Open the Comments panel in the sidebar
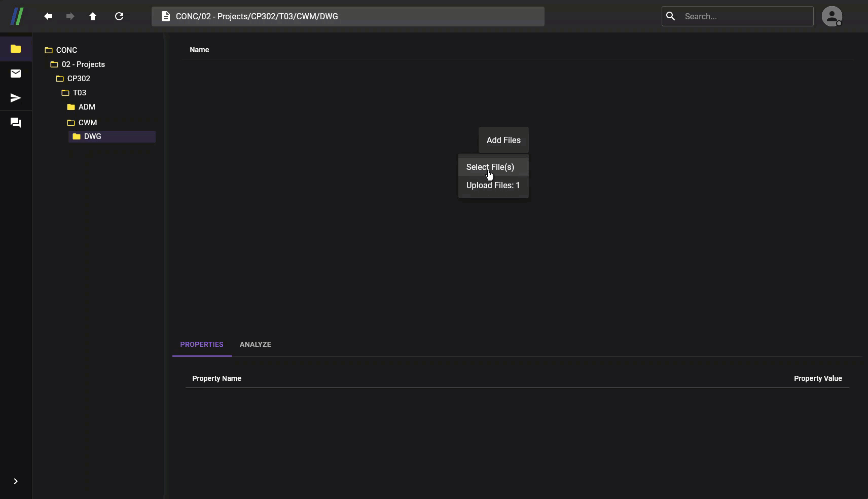 click(x=15, y=123)
